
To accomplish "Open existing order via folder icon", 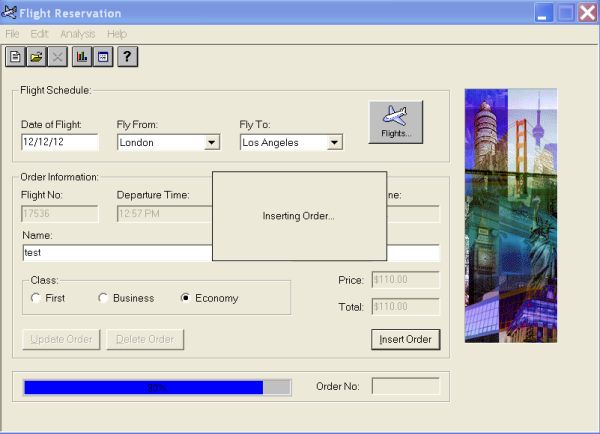I will 37,57.
